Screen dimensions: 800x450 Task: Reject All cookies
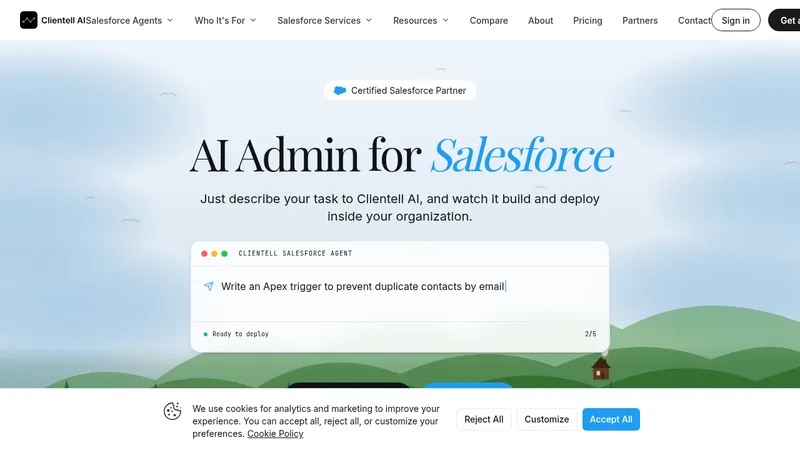(484, 419)
